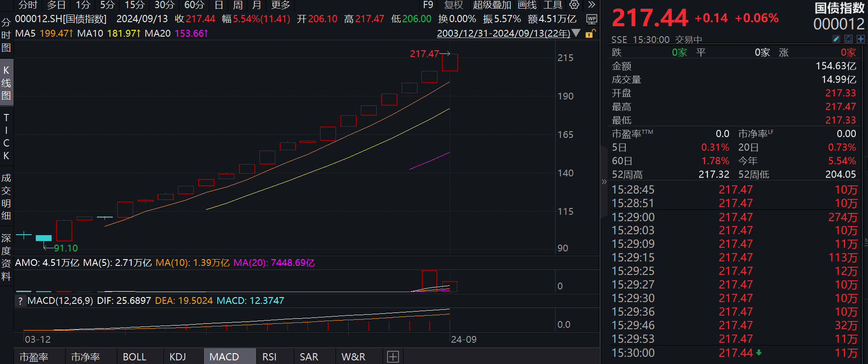
Task: Click the large 217.44 latest price
Action: pyautogui.click(x=650, y=18)
